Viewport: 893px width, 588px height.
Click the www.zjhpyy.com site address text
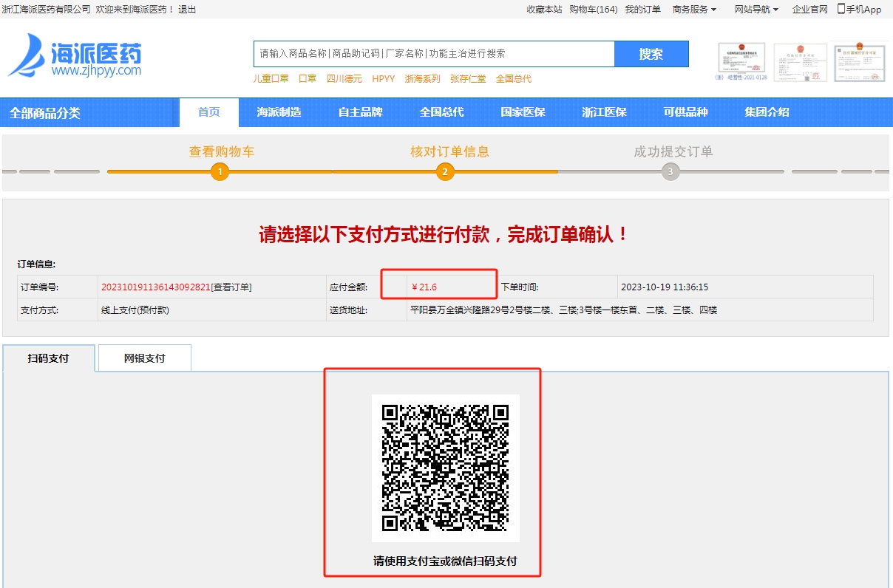96,71
